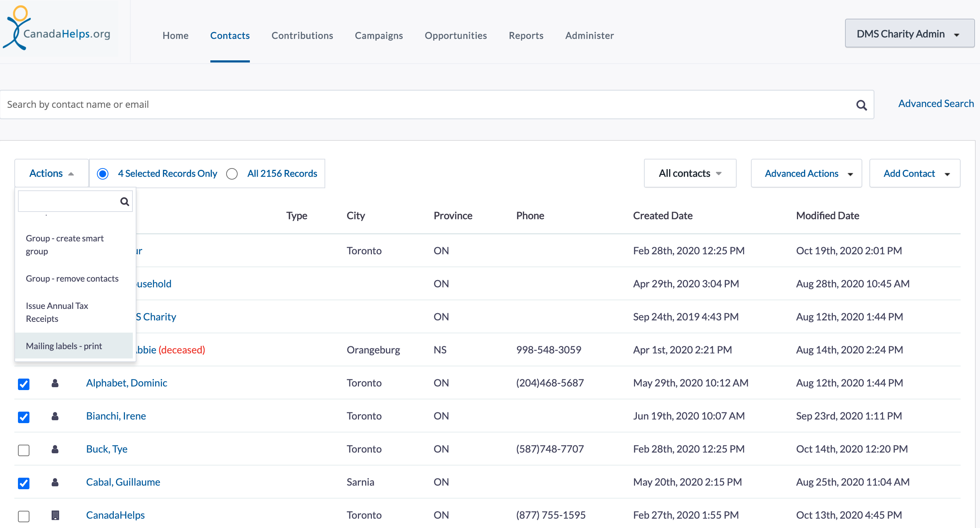980x528 pixels.
Task: Choose Group - create smart group action
Action: pyautogui.click(x=74, y=245)
